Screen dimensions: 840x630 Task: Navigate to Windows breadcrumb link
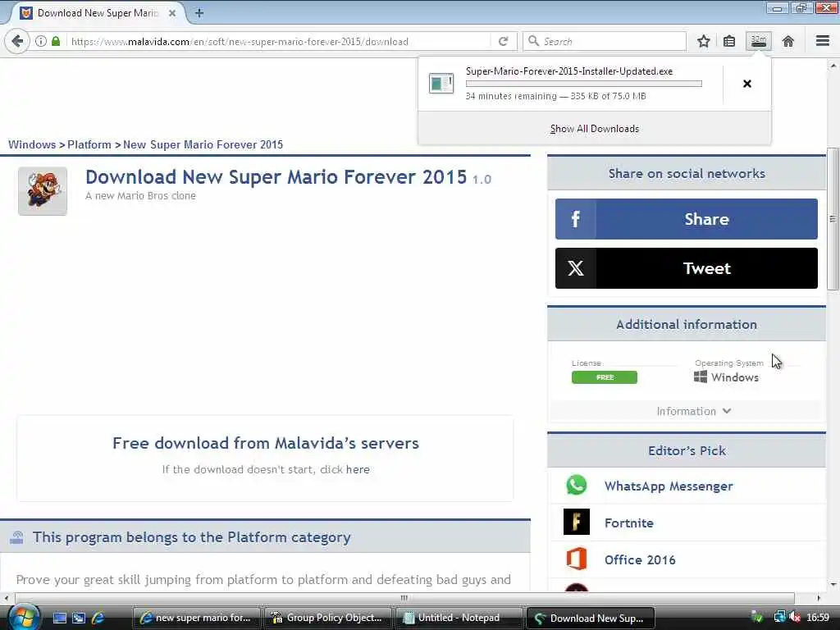(32, 144)
